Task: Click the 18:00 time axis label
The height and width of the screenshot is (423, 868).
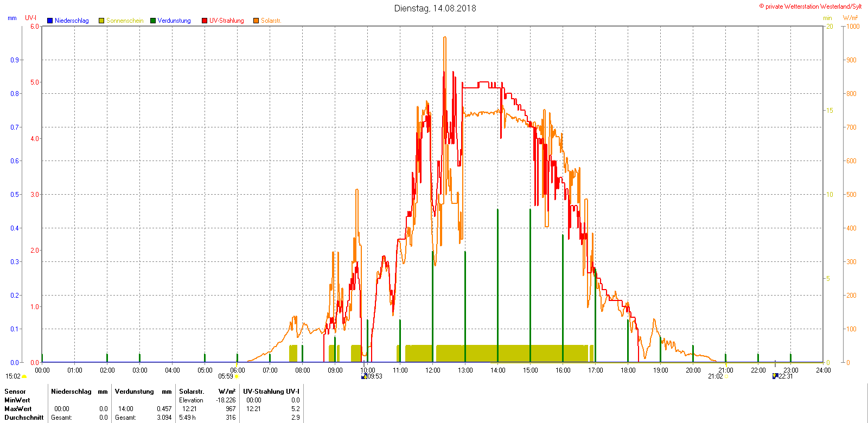Action: pyautogui.click(x=628, y=370)
